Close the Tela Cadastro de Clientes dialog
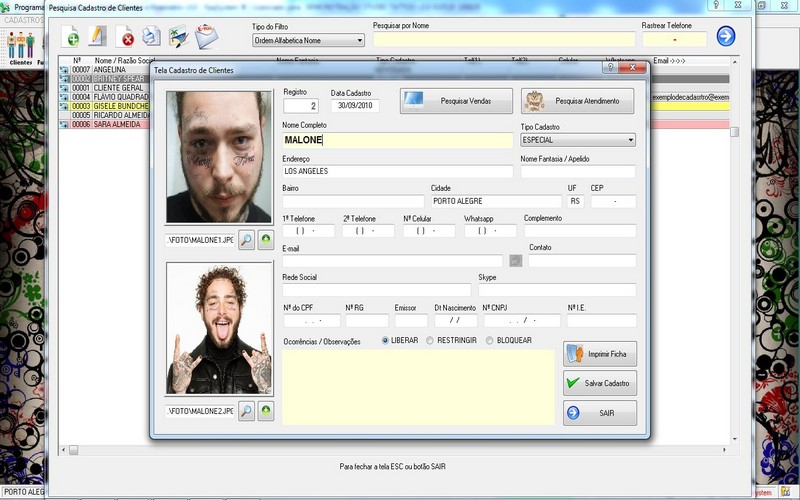This screenshot has width=800, height=500. point(632,67)
